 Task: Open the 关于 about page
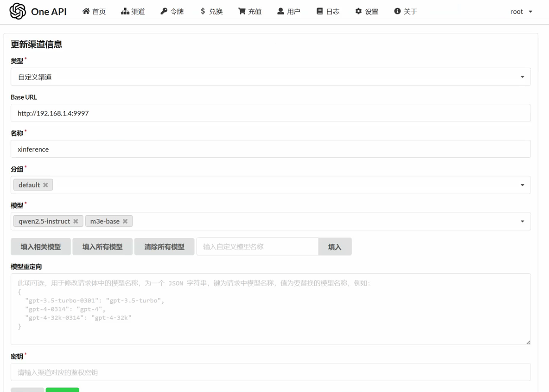tap(406, 11)
